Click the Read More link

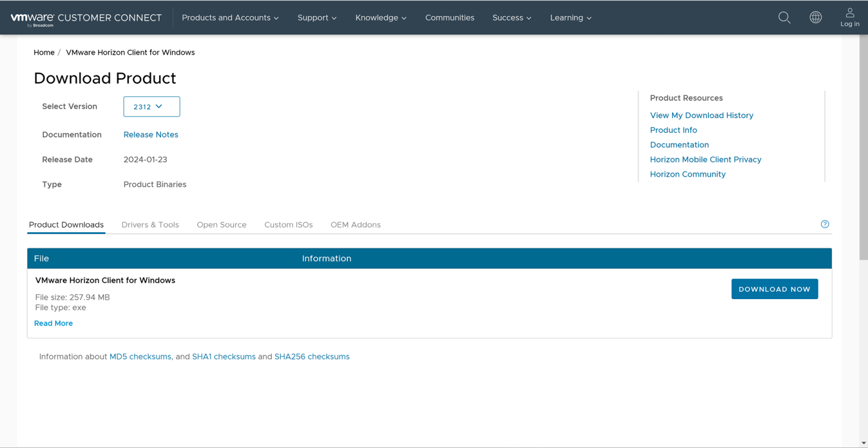tap(53, 323)
